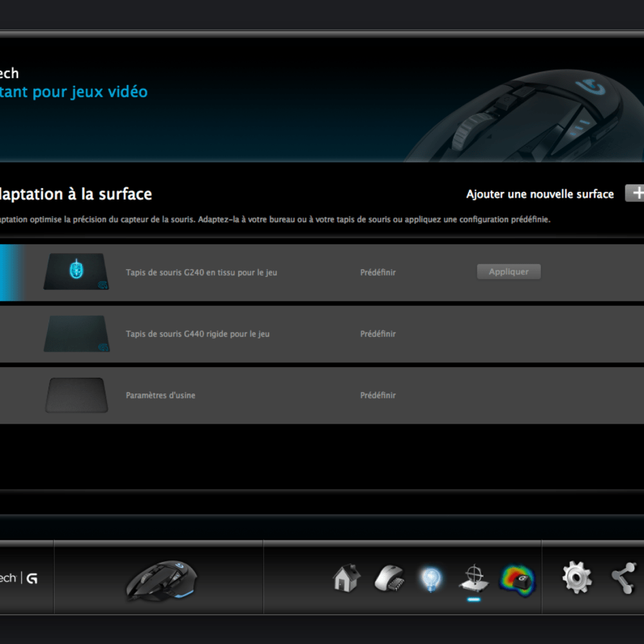Click 'Prédéfinir' in the G240 row
Viewport: 644px width, 644px height.
[378, 272]
